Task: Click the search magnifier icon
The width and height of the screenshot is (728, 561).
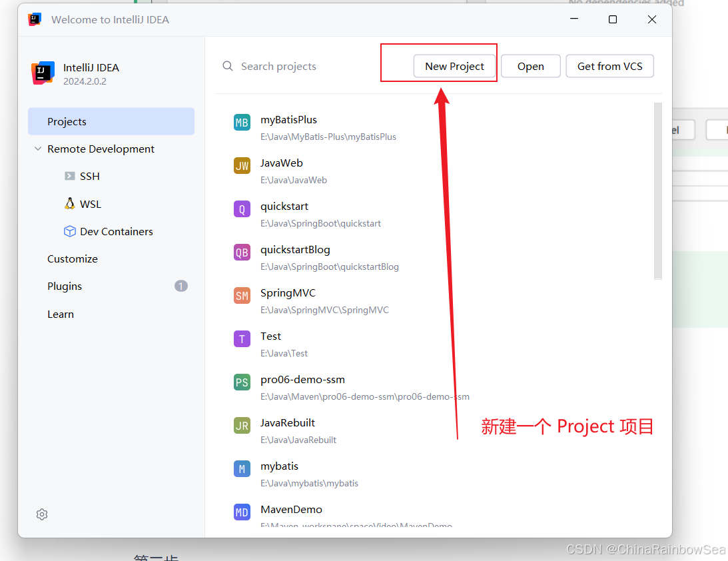Action: pyautogui.click(x=228, y=66)
